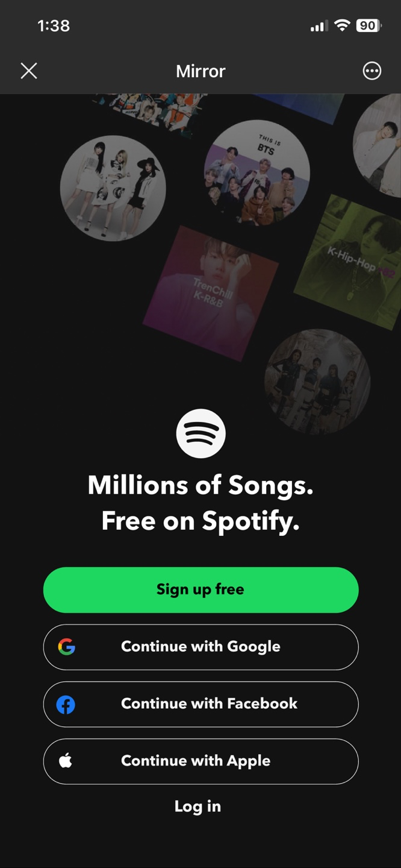Tap the Facebook logo icon

click(66, 704)
